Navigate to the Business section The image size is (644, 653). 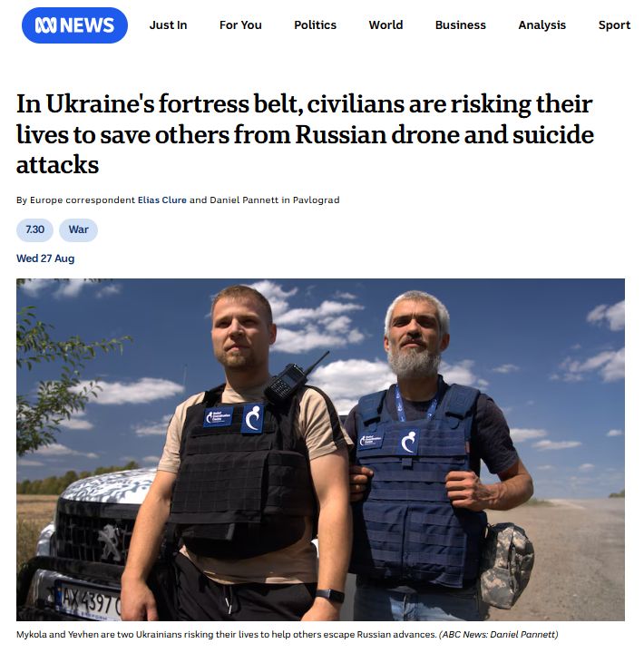point(460,25)
